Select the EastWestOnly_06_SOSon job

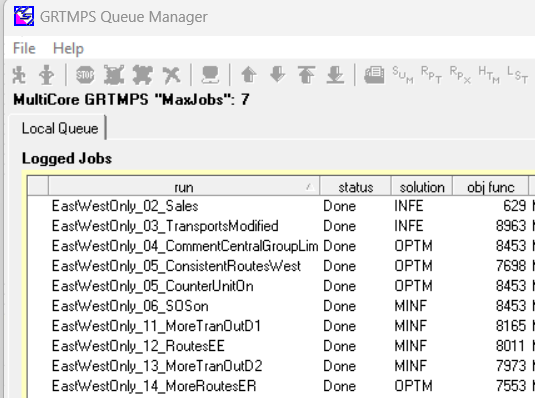(x=130, y=306)
